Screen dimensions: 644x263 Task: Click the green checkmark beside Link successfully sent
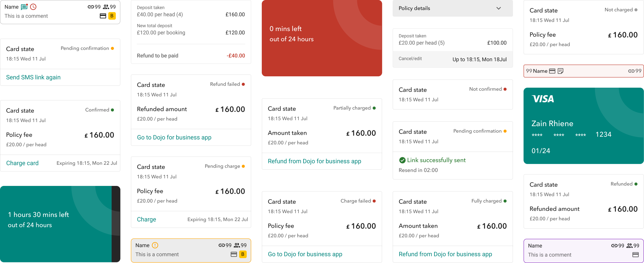(x=402, y=160)
